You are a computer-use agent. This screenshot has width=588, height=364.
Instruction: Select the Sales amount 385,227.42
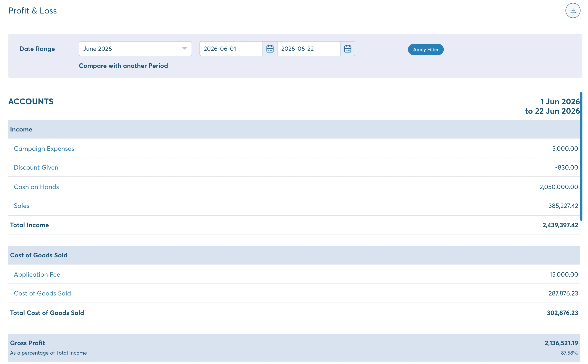(563, 206)
